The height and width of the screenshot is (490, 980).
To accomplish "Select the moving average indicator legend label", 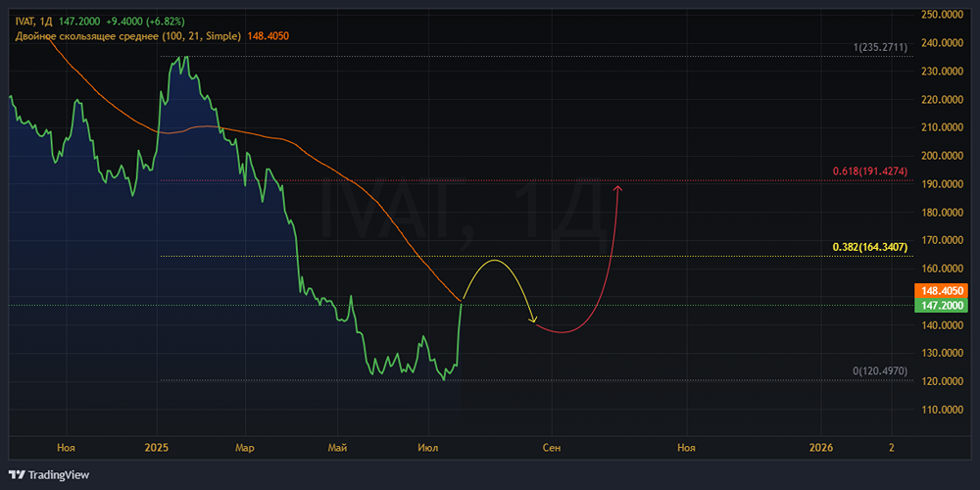I will coord(128,36).
